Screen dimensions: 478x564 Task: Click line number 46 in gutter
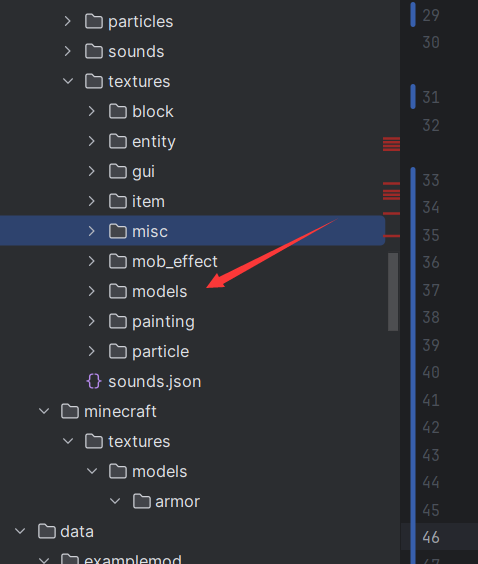pyautogui.click(x=431, y=537)
